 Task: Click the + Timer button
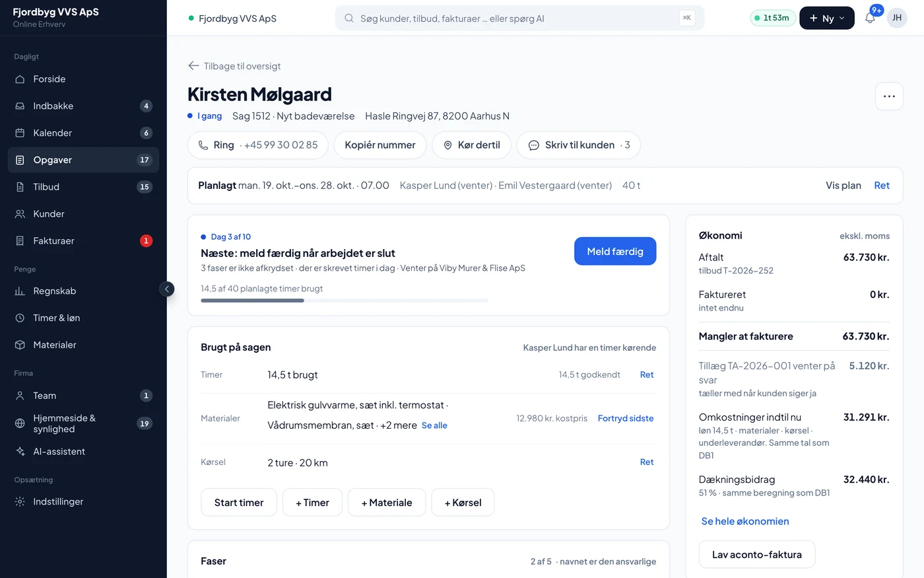(x=312, y=503)
